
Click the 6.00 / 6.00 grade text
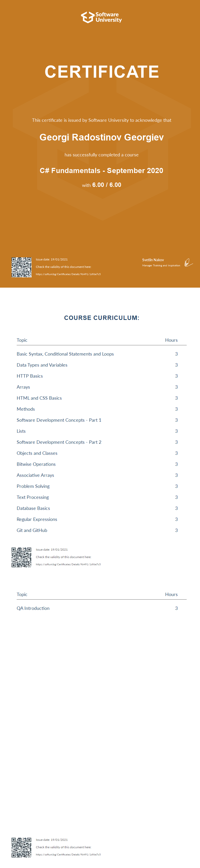[107, 185]
